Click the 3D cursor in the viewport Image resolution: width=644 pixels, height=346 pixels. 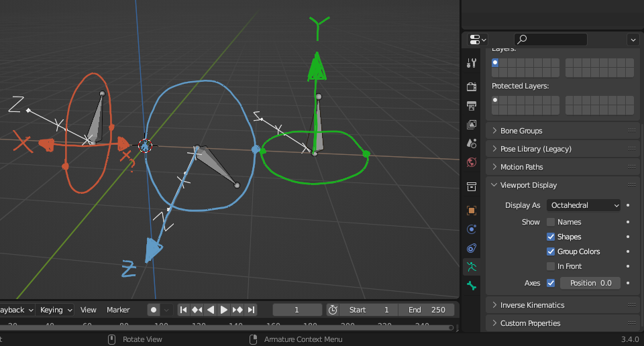tap(145, 146)
